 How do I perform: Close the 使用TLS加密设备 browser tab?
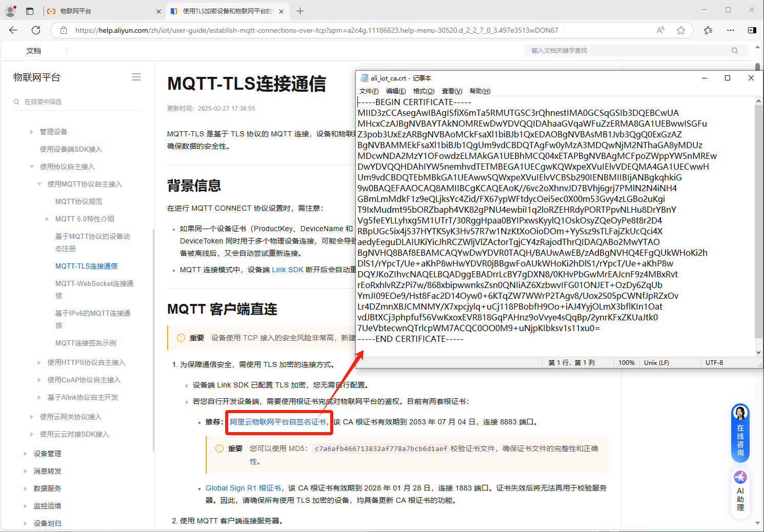pos(281,11)
